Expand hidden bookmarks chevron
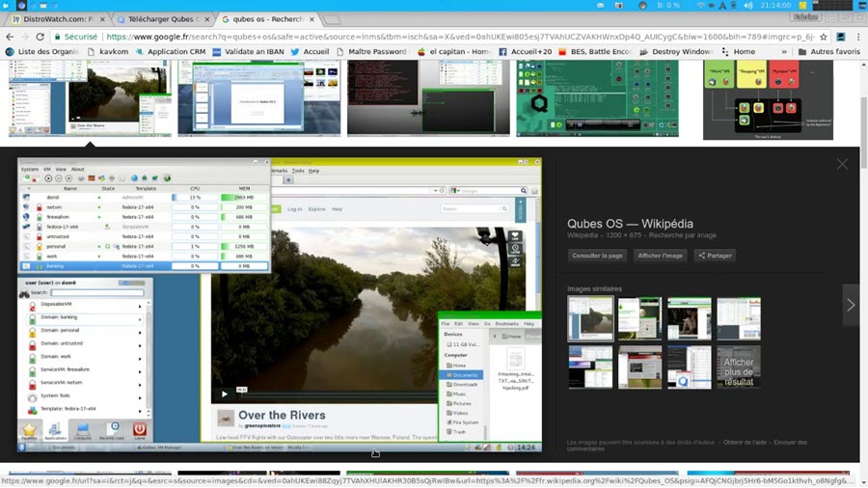Image resolution: width=868 pixels, height=488 pixels. [x=784, y=51]
